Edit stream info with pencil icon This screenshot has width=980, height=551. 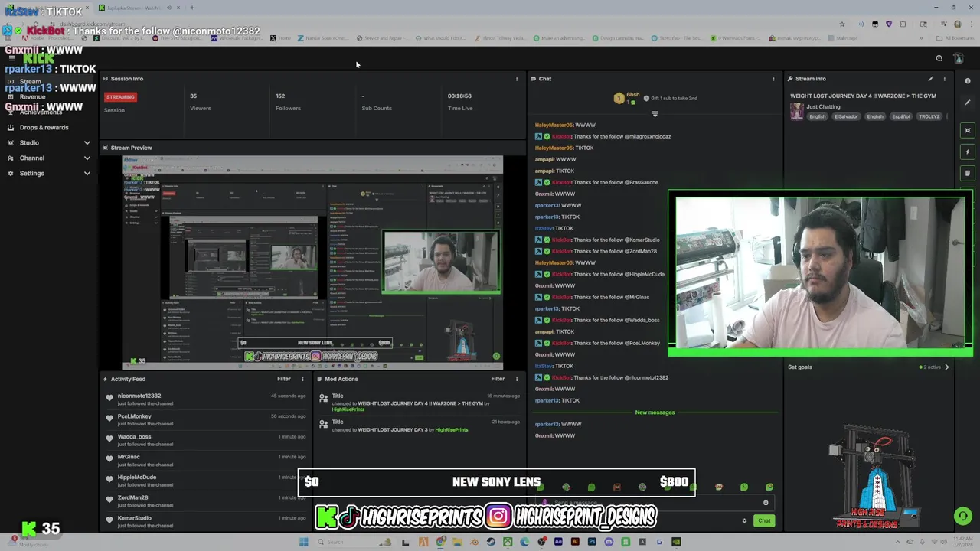pos(930,79)
